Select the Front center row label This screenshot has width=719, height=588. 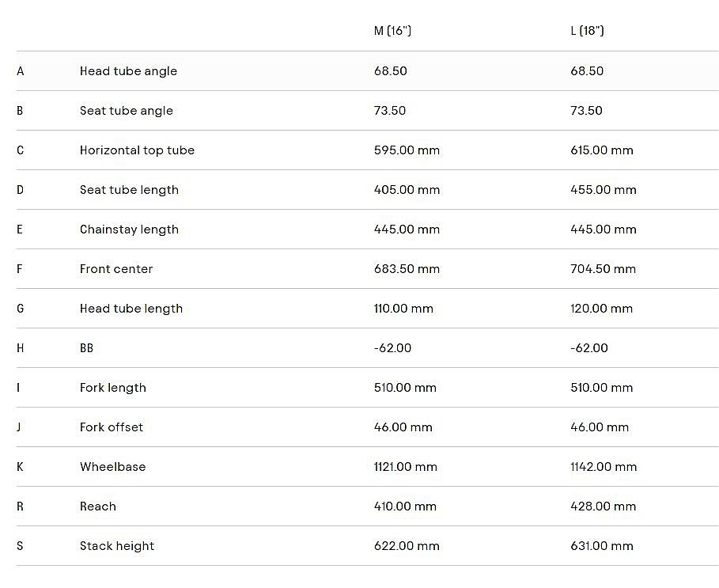point(116,269)
